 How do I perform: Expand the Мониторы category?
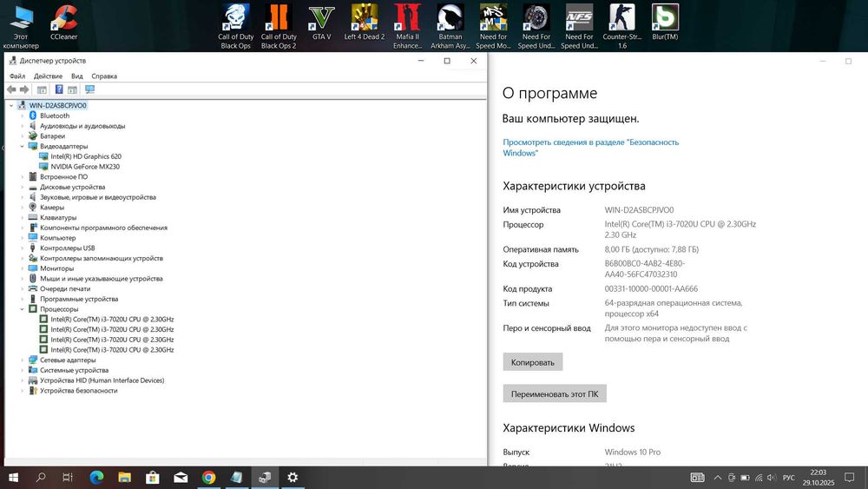(23, 268)
